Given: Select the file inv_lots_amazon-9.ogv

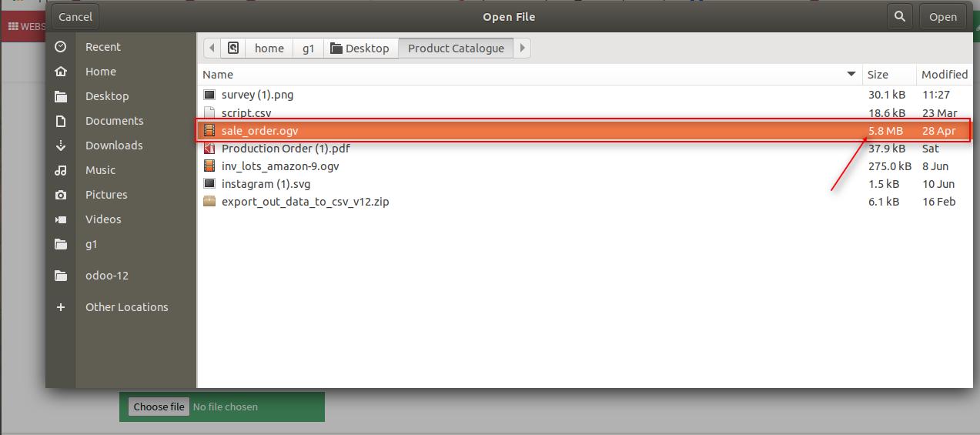Looking at the screenshot, I should coord(279,166).
